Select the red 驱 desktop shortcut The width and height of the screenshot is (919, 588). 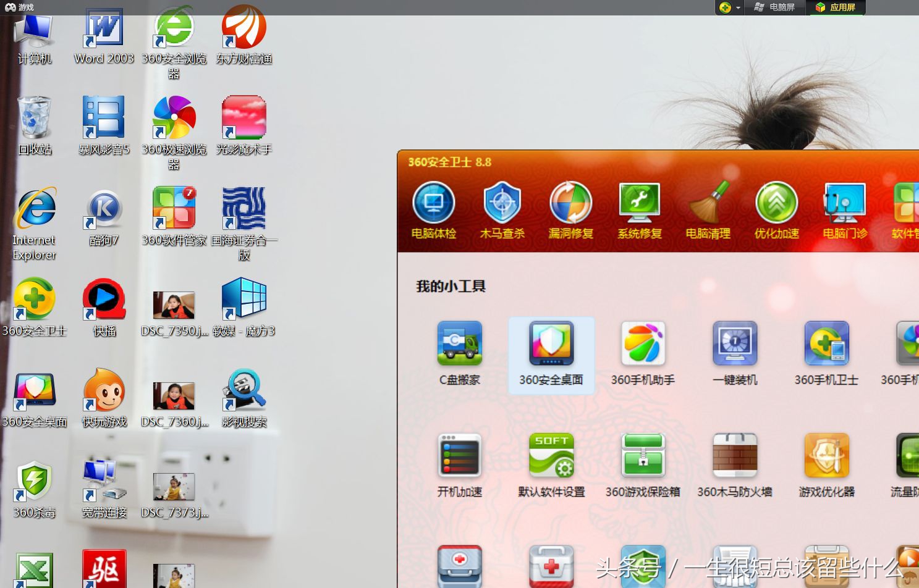point(104,568)
